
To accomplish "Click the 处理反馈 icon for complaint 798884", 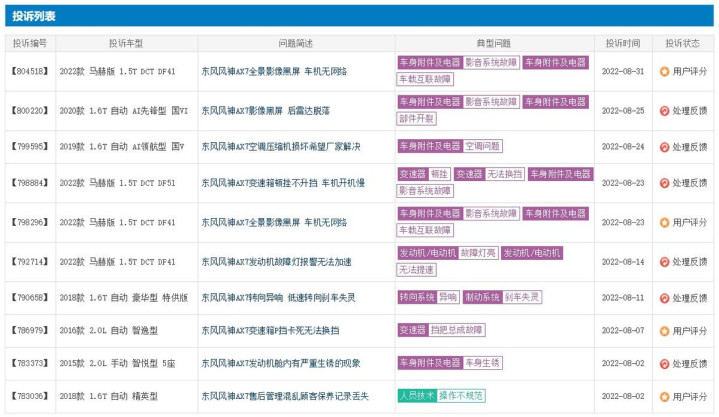I will (664, 183).
